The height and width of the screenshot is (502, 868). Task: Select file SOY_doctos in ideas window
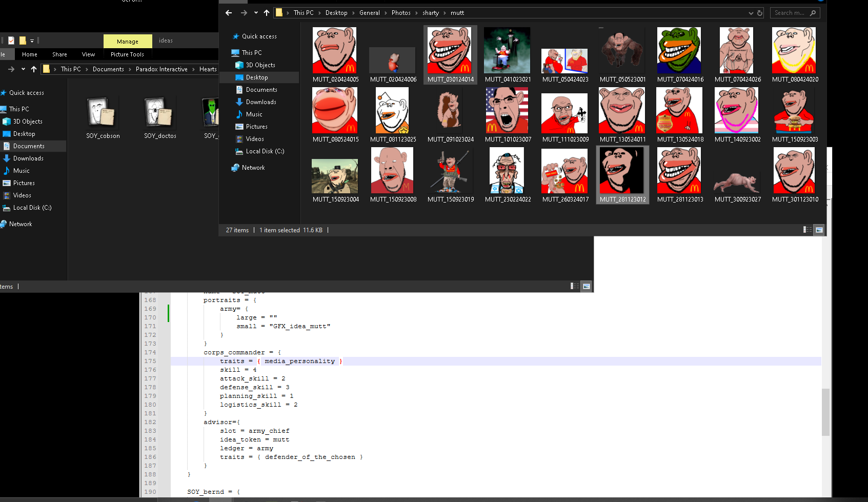click(x=160, y=118)
